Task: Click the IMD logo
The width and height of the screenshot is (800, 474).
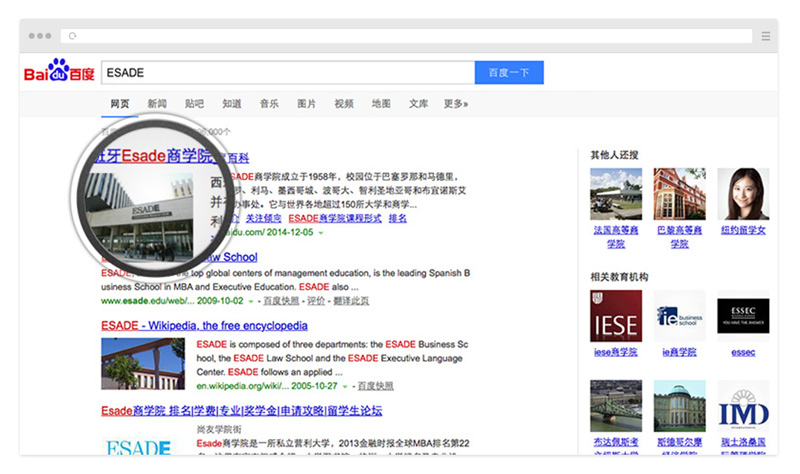Action: [x=743, y=406]
